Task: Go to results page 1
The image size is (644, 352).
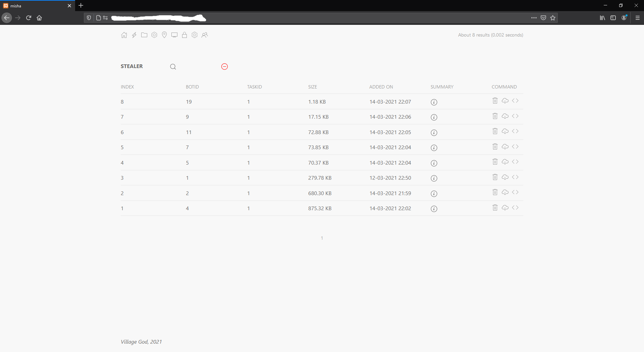Action: click(x=322, y=238)
